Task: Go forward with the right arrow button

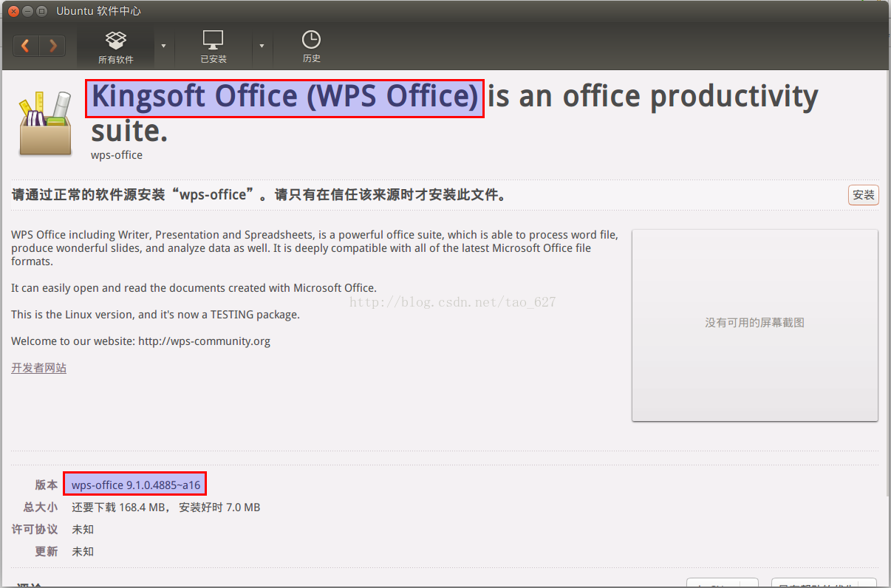Action: click(x=52, y=46)
